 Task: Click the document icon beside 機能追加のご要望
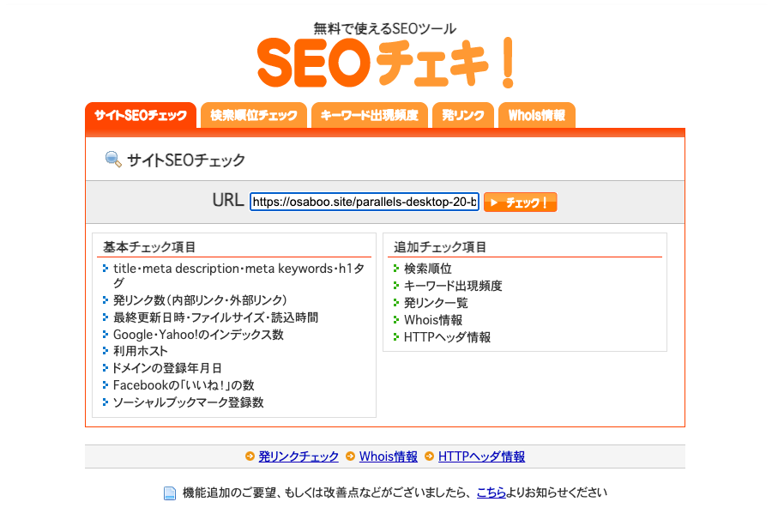pos(169,493)
